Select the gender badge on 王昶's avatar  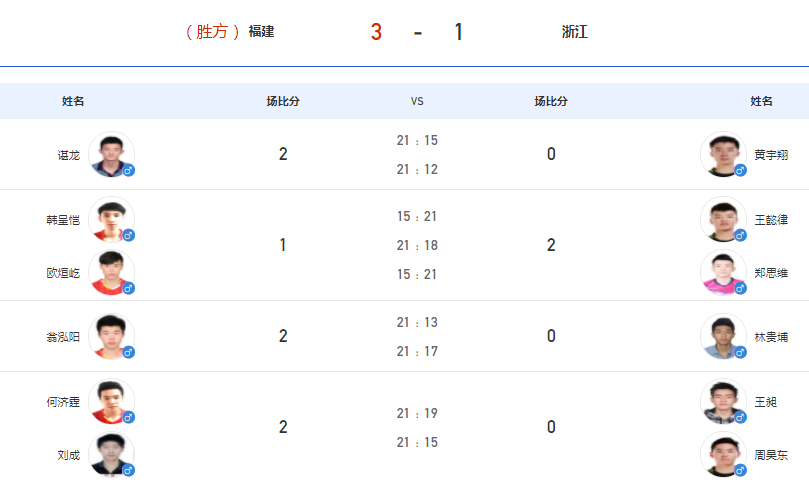(740, 417)
